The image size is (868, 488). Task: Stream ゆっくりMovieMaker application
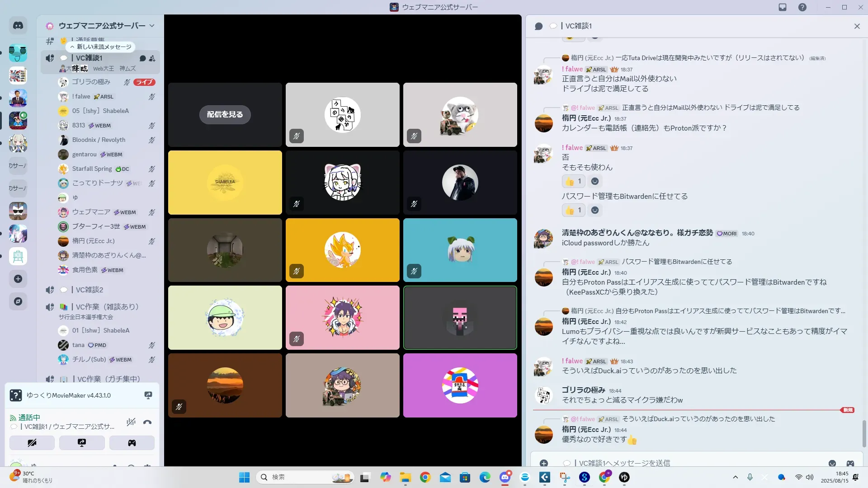point(148,395)
